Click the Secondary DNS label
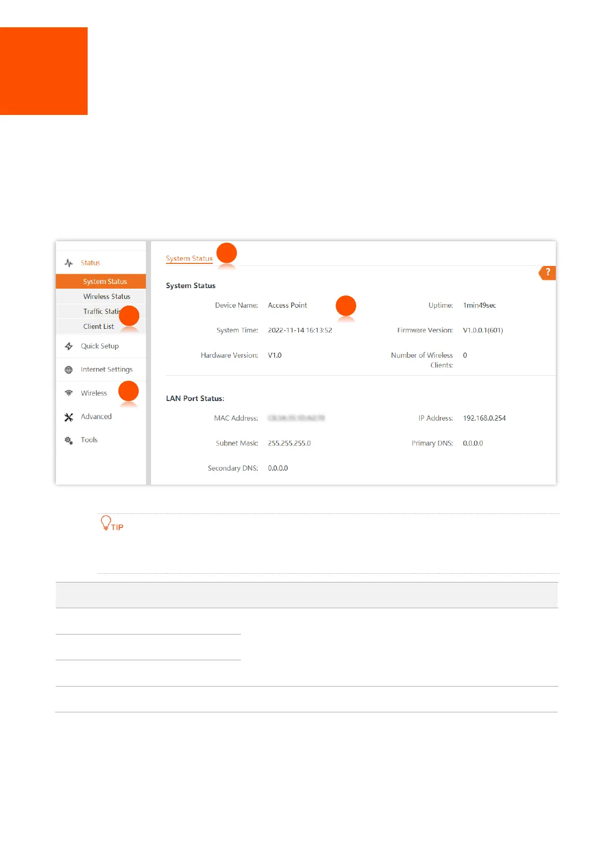 tap(233, 468)
